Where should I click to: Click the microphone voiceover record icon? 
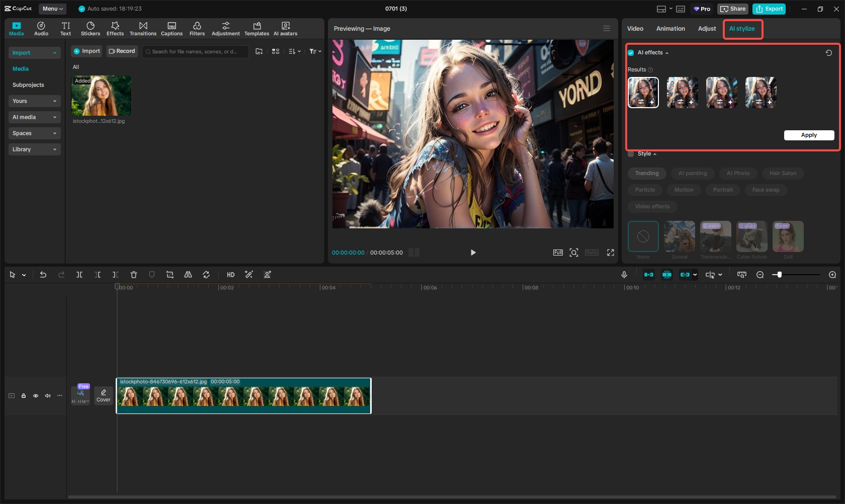624,275
